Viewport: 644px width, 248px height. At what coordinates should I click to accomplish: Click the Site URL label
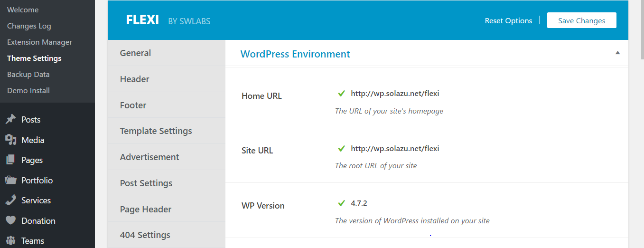[257, 151]
